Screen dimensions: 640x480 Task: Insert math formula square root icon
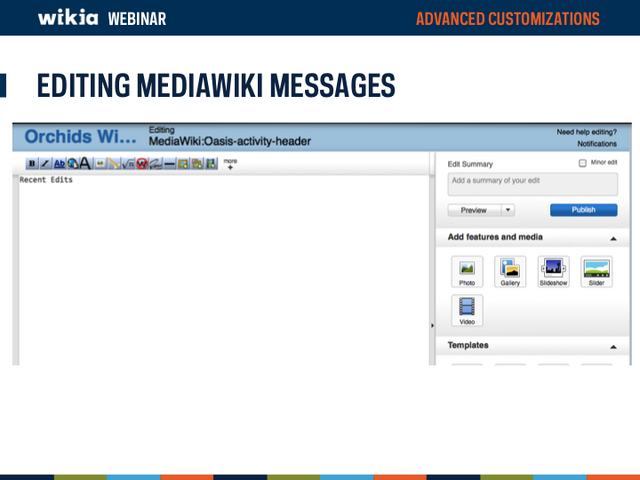(128, 164)
